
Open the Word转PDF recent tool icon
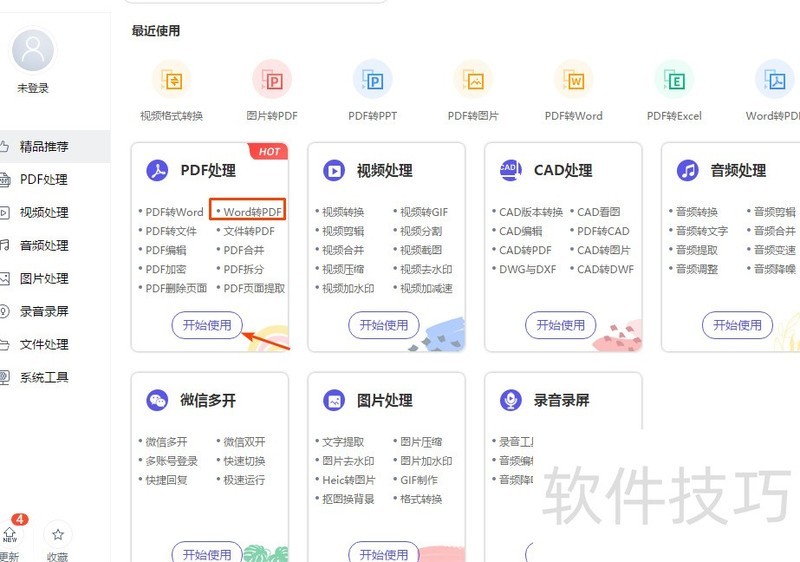774,80
